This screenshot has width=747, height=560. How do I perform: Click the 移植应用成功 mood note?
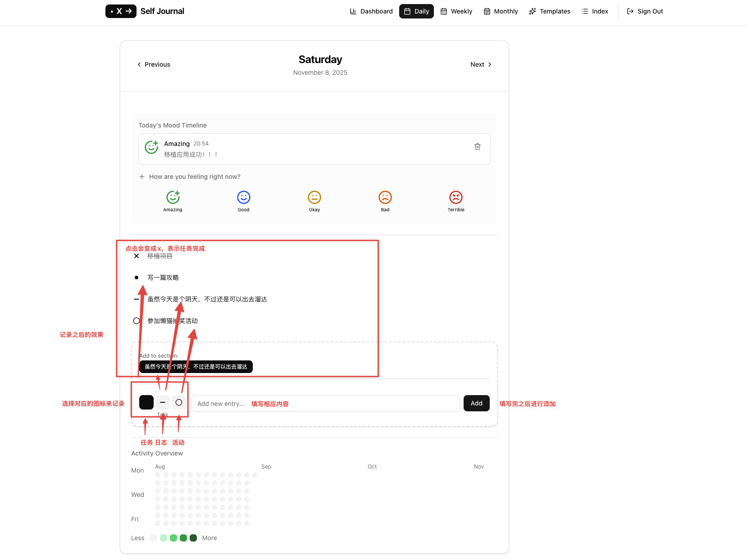(x=191, y=155)
